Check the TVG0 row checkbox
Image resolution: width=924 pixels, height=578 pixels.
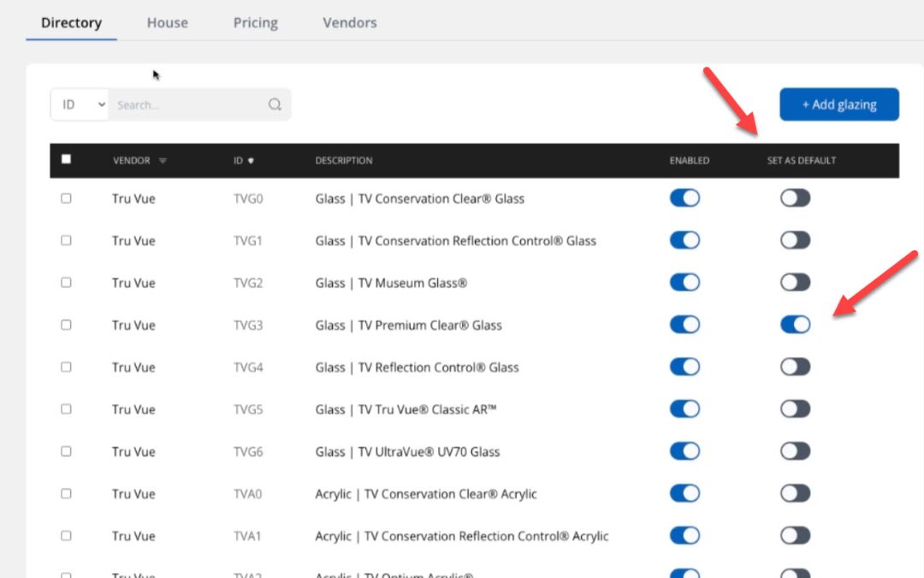[66, 198]
